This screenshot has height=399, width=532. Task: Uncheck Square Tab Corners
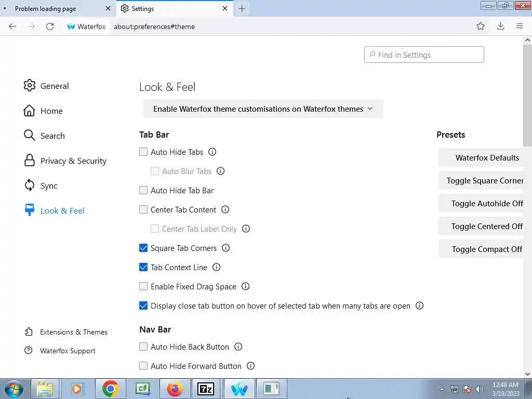pos(143,248)
